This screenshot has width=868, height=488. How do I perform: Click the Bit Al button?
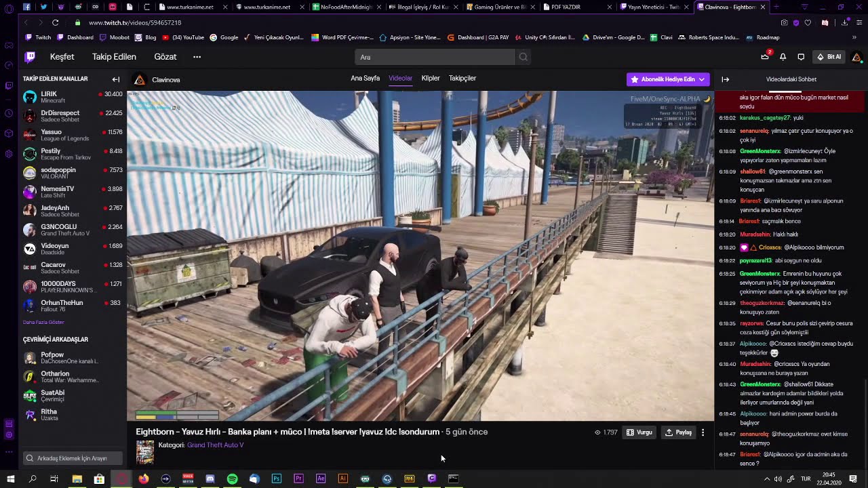(x=829, y=57)
